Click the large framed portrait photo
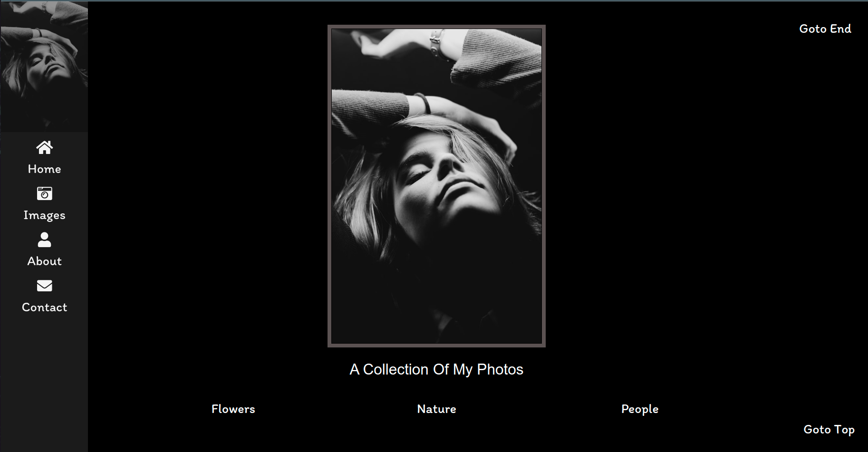Image resolution: width=868 pixels, height=452 pixels. tap(436, 186)
